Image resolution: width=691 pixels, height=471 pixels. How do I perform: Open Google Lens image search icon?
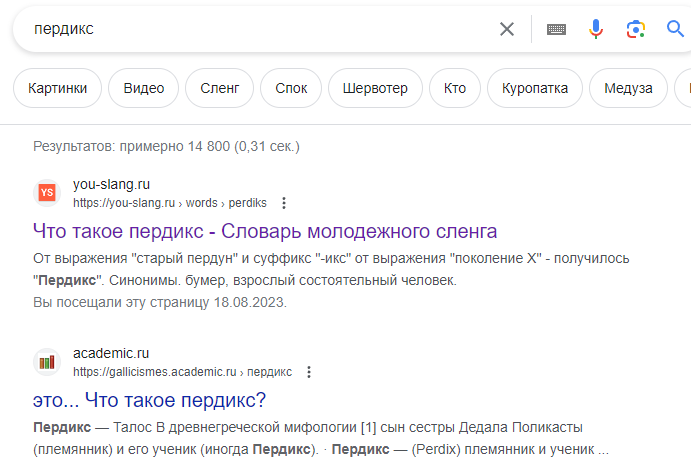click(x=635, y=30)
